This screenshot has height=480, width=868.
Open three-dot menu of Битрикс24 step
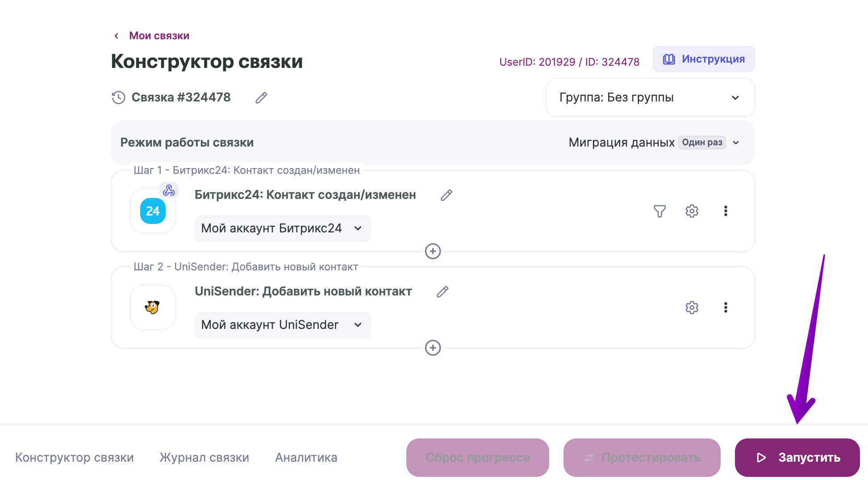point(726,211)
